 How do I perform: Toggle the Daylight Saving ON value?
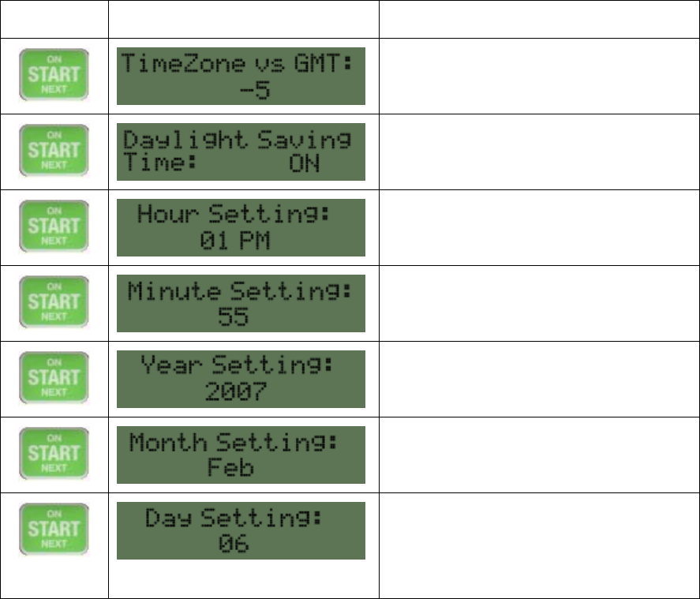305,164
